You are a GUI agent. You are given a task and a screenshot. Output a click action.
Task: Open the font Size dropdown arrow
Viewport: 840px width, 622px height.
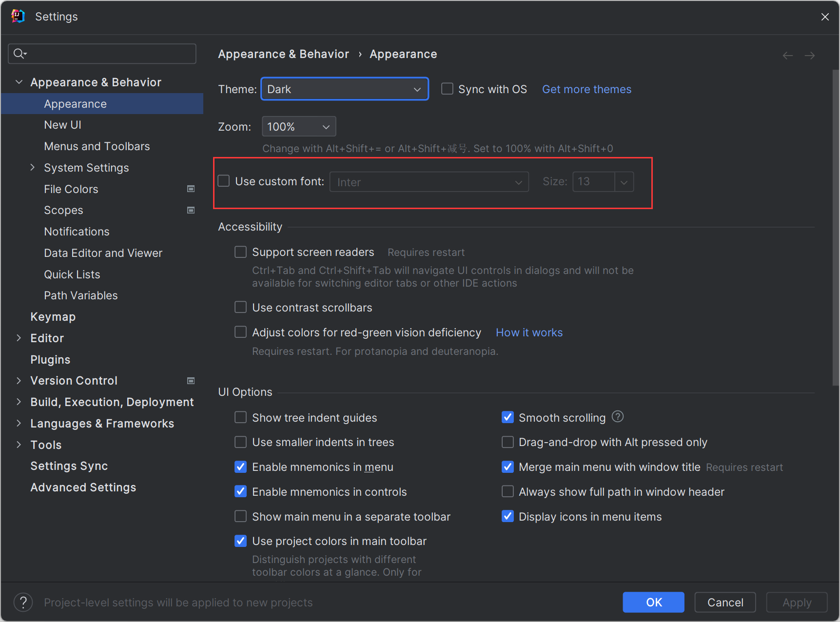coord(624,182)
